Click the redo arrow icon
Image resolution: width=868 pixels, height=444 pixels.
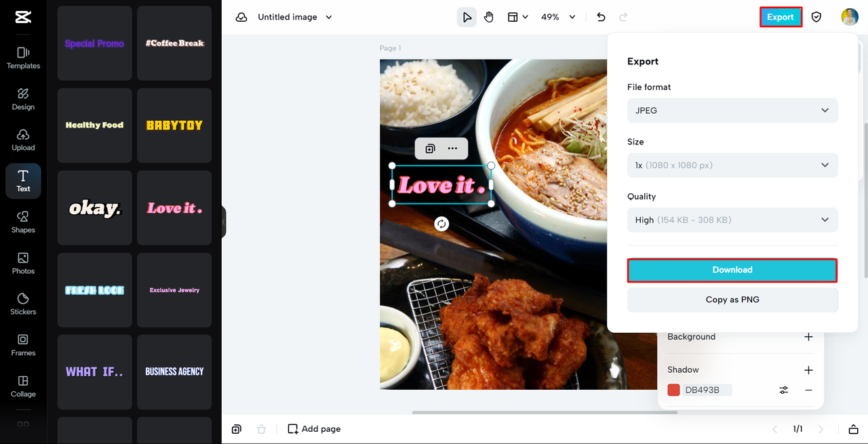click(623, 17)
